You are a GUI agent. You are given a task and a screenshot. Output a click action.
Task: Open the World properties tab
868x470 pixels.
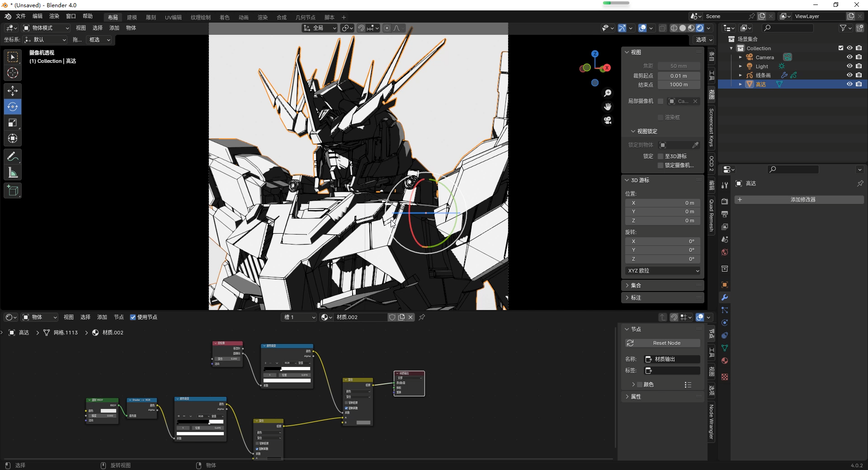point(725,252)
